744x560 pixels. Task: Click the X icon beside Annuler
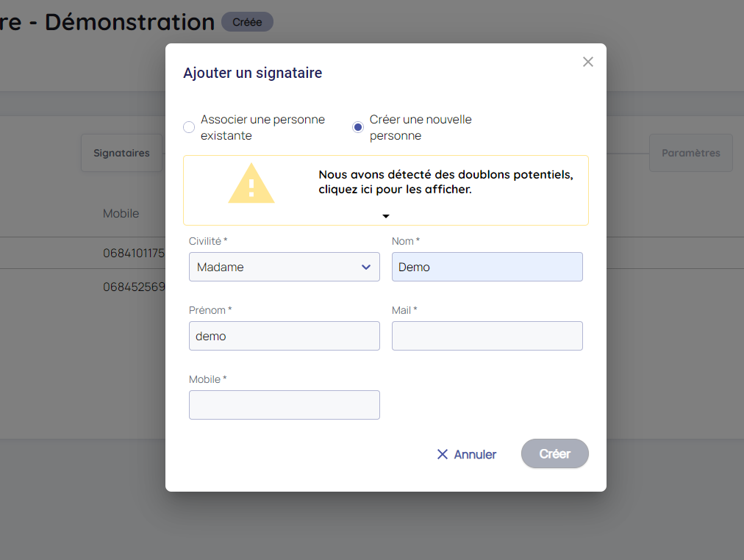click(442, 454)
